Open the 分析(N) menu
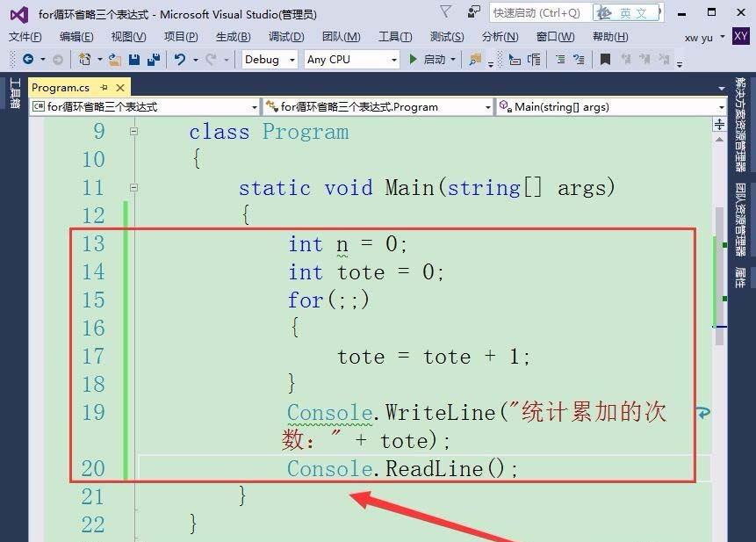 tap(500, 37)
